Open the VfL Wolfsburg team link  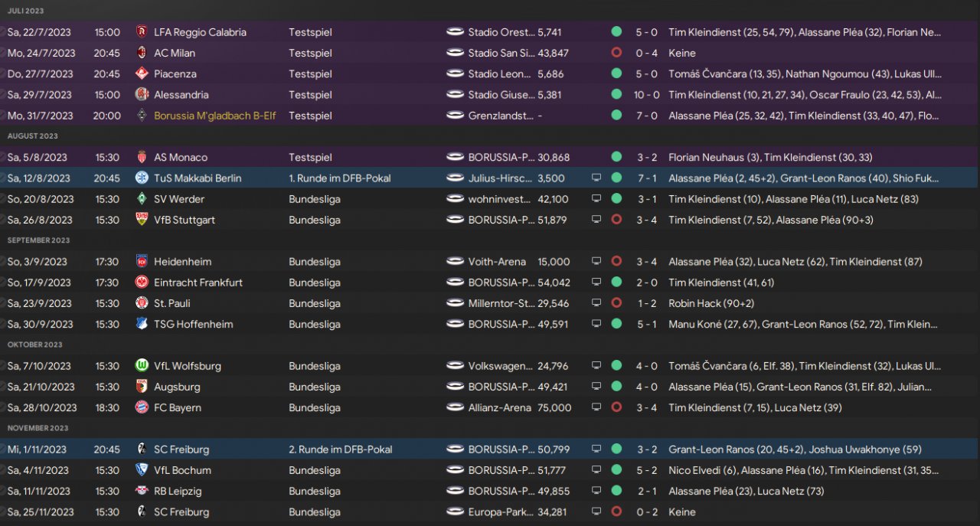tap(187, 366)
